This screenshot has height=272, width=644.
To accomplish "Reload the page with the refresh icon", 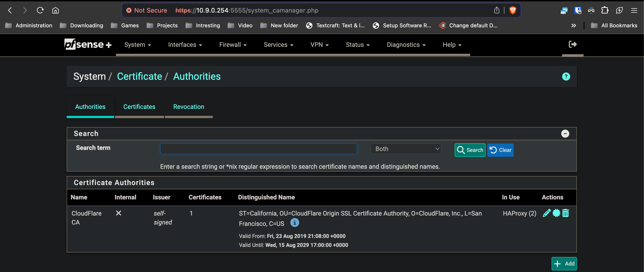I will [40, 10].
